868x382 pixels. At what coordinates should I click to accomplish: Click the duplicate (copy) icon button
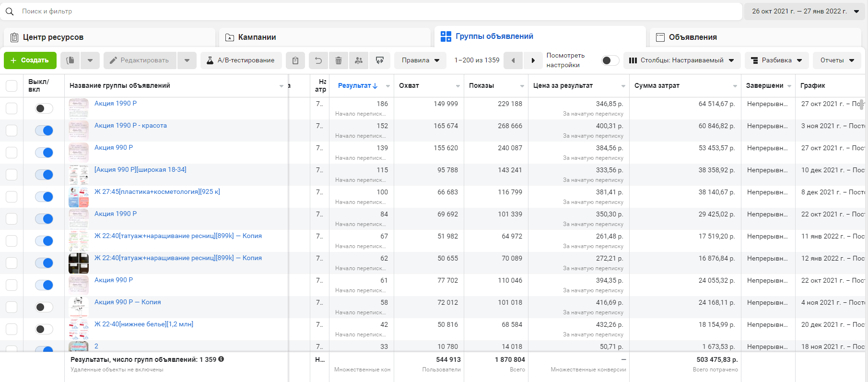70,60
